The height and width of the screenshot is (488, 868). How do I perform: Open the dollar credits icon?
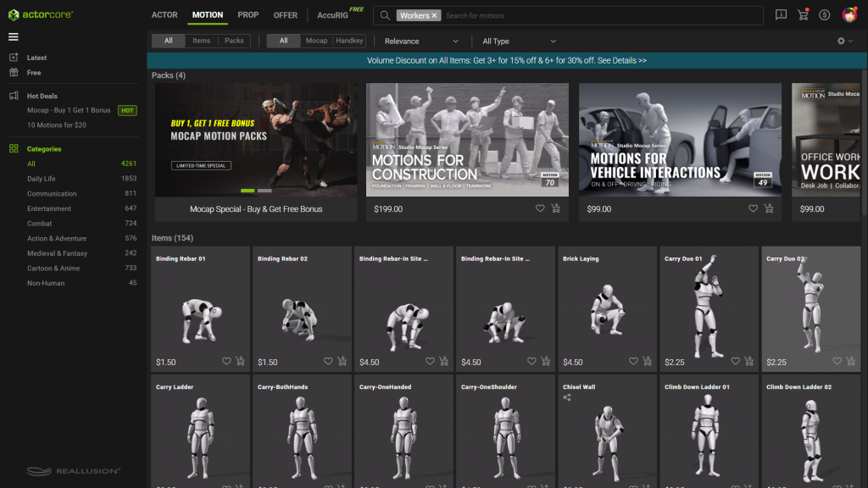[825, 15]
